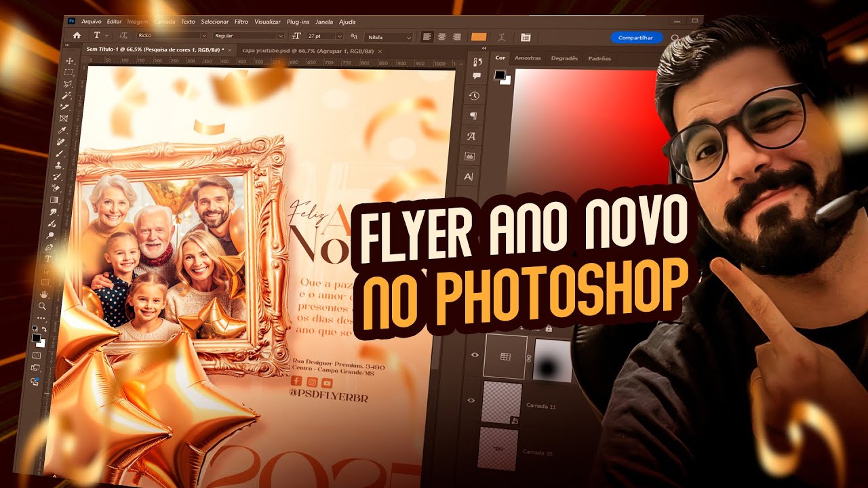Select the Rectangle shape tool
The width and height of the screenshot is (868, 488).
click(x=45, y=282)
